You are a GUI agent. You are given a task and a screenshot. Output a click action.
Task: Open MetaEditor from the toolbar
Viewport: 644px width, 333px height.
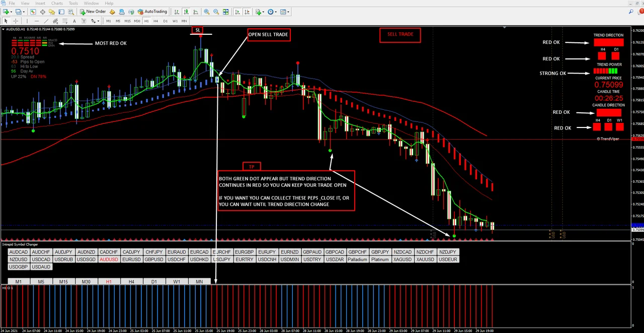(112, 12)
